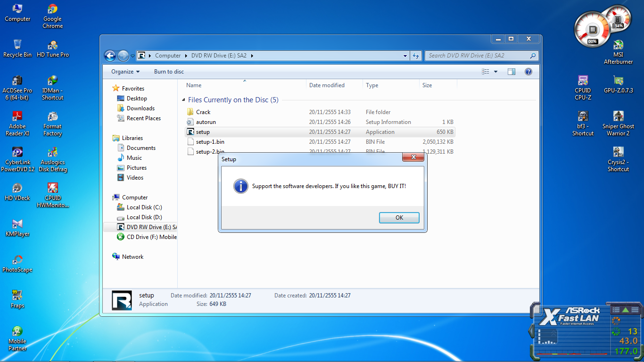The image size is (644, 362).
Task: Select the HD VDeck icon
Action: coord(17,191)
